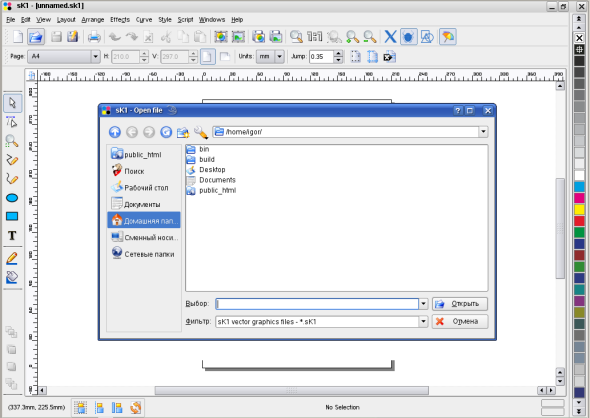Click the 1:1 zoom icon
The image size is (590, 418).
pos(315,36)
